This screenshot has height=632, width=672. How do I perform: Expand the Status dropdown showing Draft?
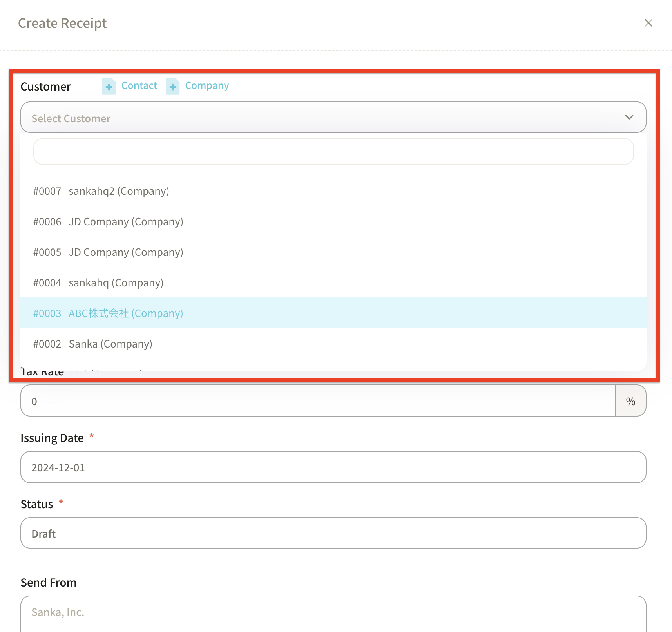[333, 533]
